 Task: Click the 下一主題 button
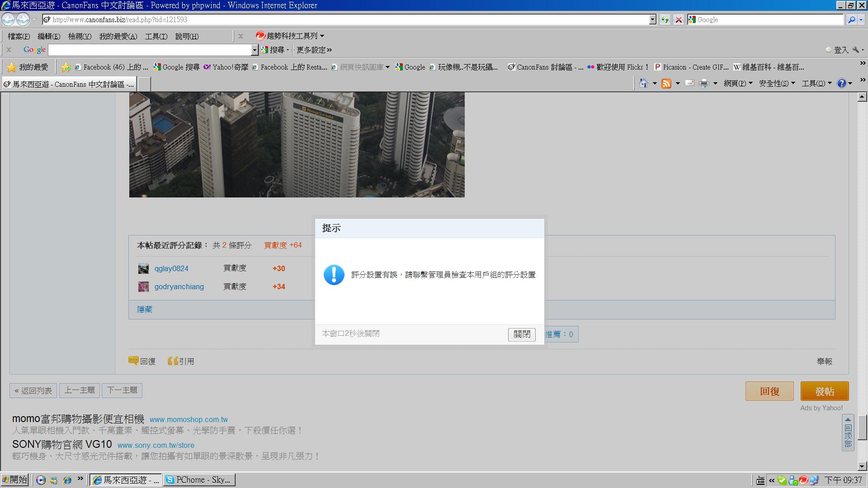[122, 390]
